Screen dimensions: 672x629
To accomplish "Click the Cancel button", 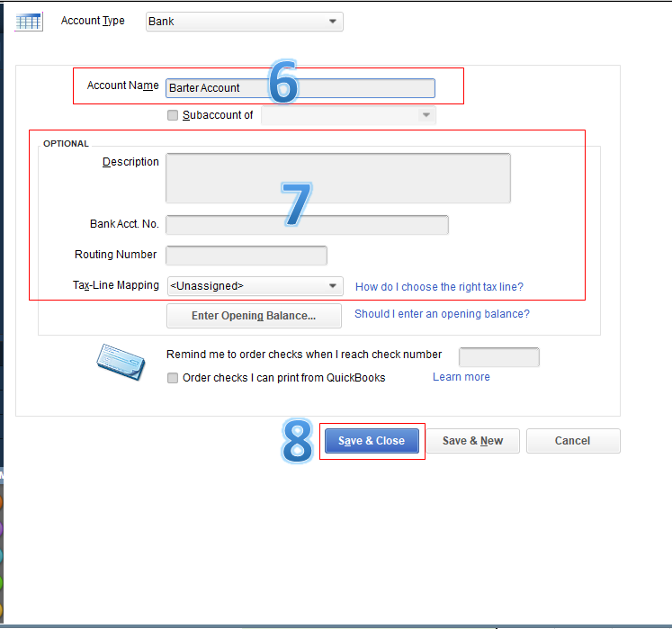I will tap(572, 441).
